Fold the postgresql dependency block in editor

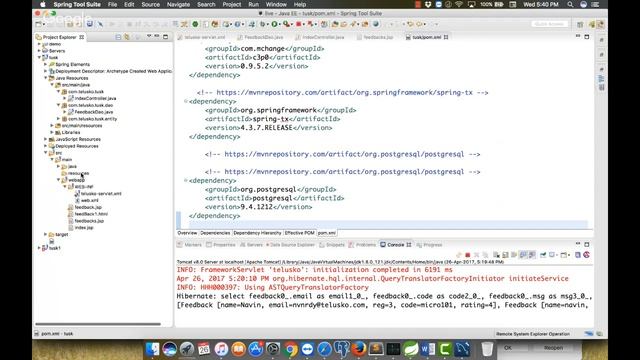tap(186, 180)
